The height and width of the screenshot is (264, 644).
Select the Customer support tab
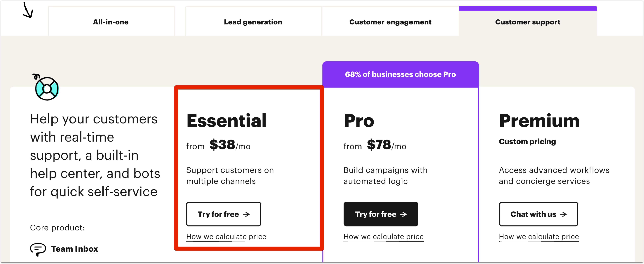point(528,22)
